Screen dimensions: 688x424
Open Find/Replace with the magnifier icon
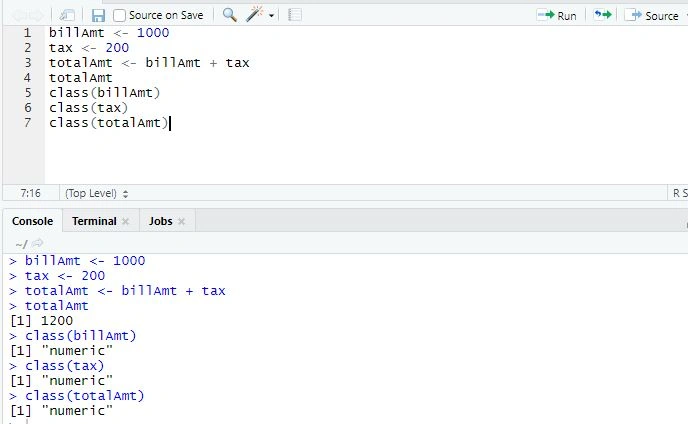tap(229, 15)
